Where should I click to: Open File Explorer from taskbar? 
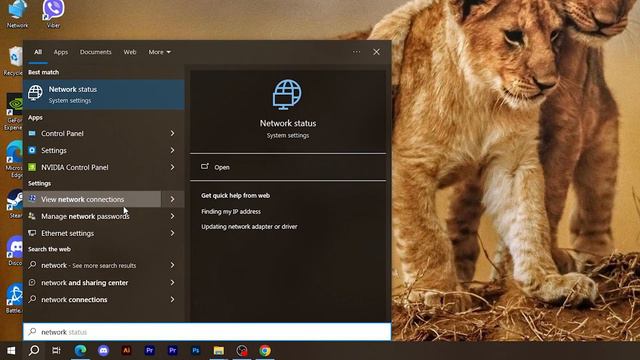tap(219, 351)
